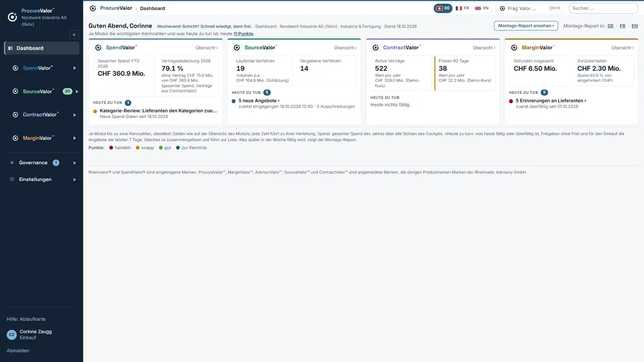The image size is (644, 362).
Task: Click the SpendValor sidebar icon
Action: [15, 68]
